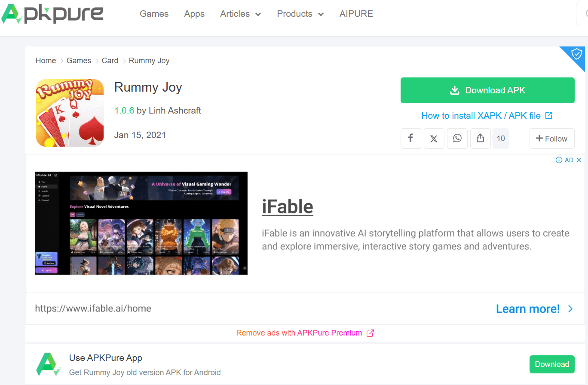Click Rummy Joy breadcrumb
588x385 pixels.
[x=149, y=61]
